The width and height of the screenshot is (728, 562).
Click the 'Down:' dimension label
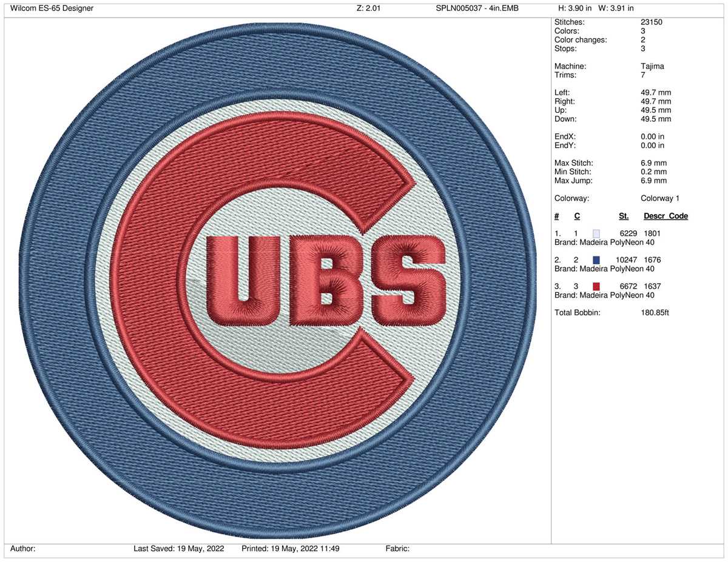(565, 119)
